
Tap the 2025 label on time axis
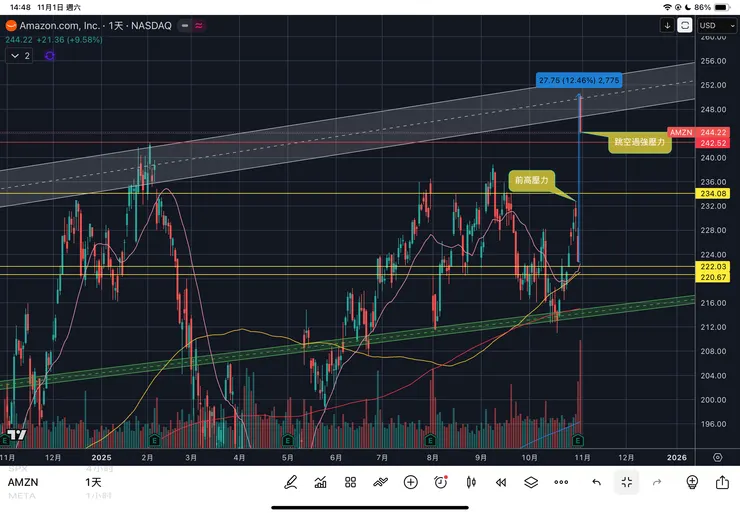[101, 457]
